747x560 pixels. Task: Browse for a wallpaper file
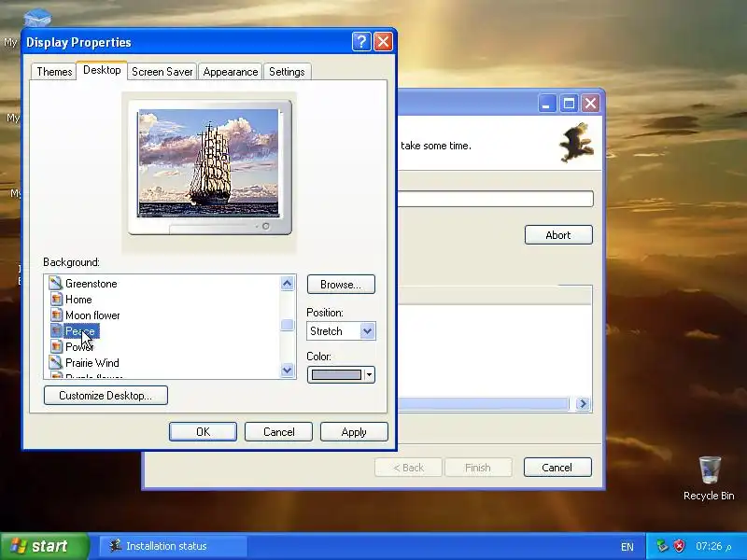click(341, 285)
